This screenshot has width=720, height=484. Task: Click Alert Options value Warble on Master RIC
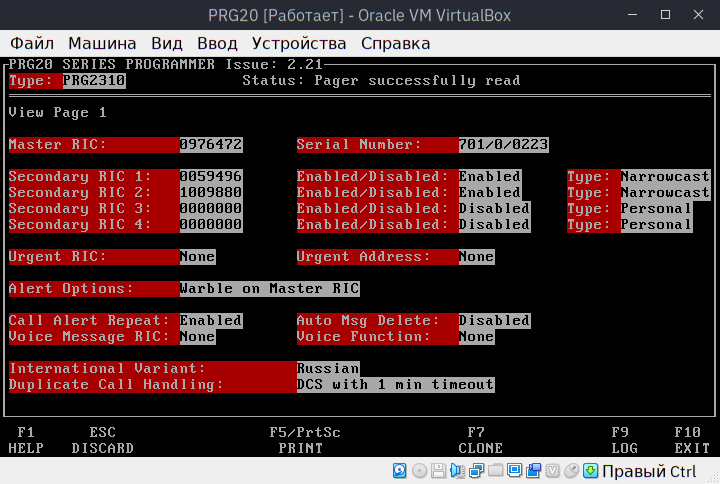(x=270, y=289)
